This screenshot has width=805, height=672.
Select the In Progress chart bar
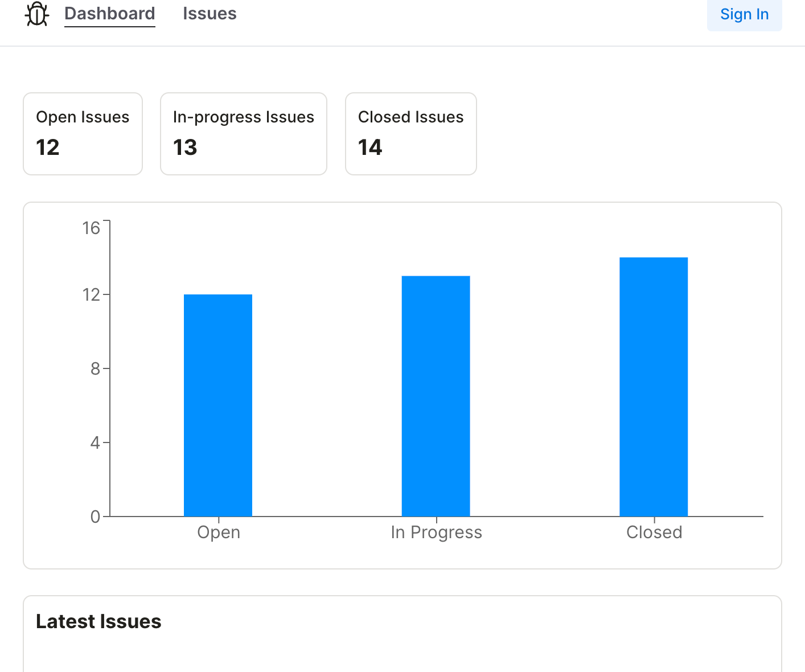pos(436,396)
